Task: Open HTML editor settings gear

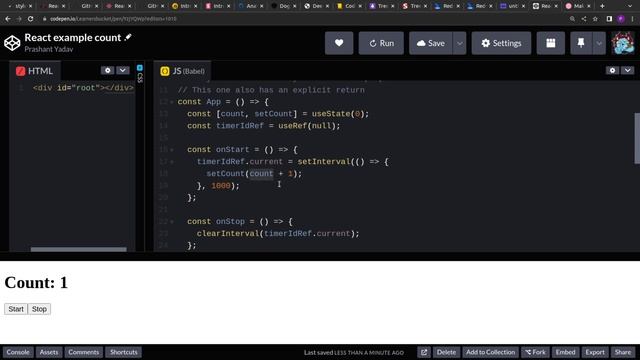Action: (x=107, y=70)
